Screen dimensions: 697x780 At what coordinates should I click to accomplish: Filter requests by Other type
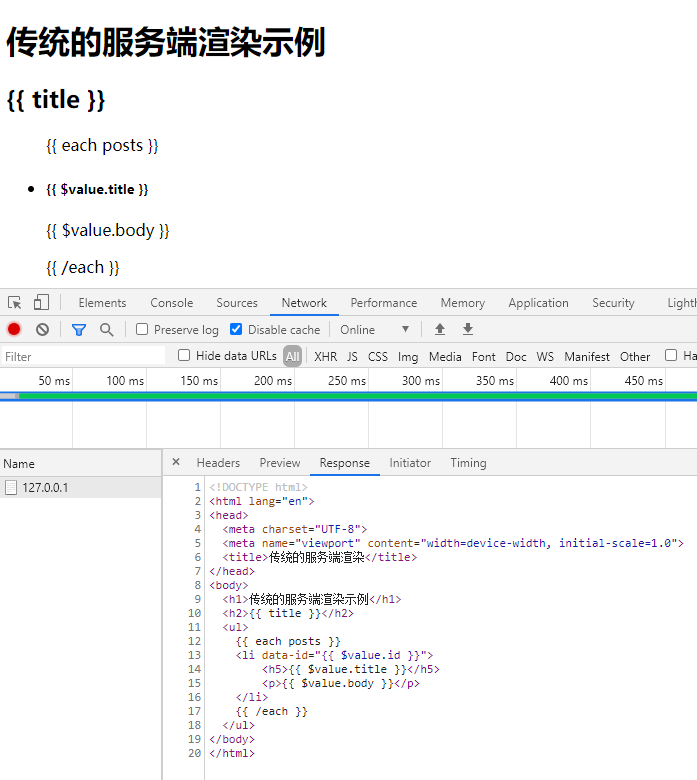click(635, 357)
